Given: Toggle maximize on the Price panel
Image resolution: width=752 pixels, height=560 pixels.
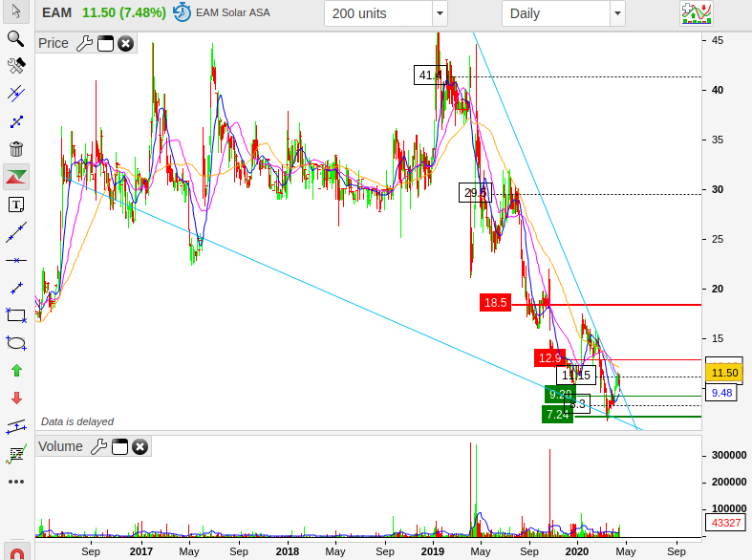Looking at the screenshot, I should pyautogui.click(x=105, y=43).
